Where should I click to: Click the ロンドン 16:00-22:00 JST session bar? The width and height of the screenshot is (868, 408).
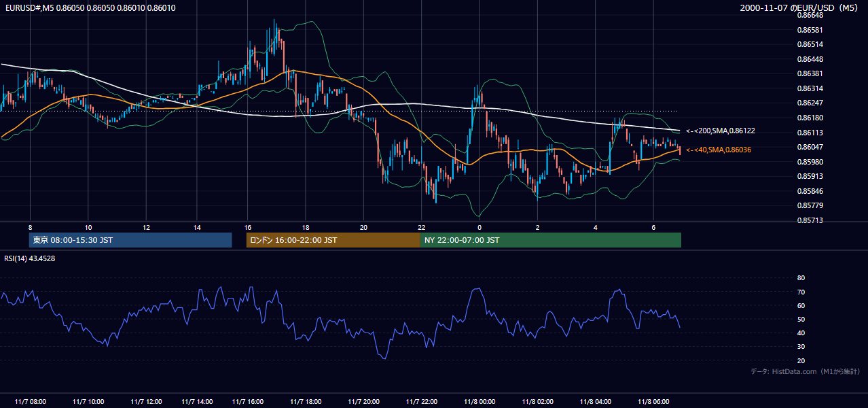333,240
